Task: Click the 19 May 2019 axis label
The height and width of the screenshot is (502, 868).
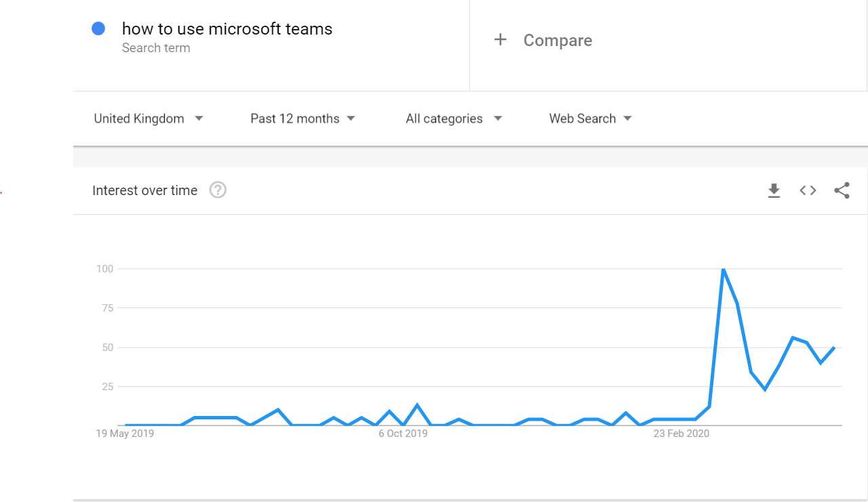Action: 125,434
